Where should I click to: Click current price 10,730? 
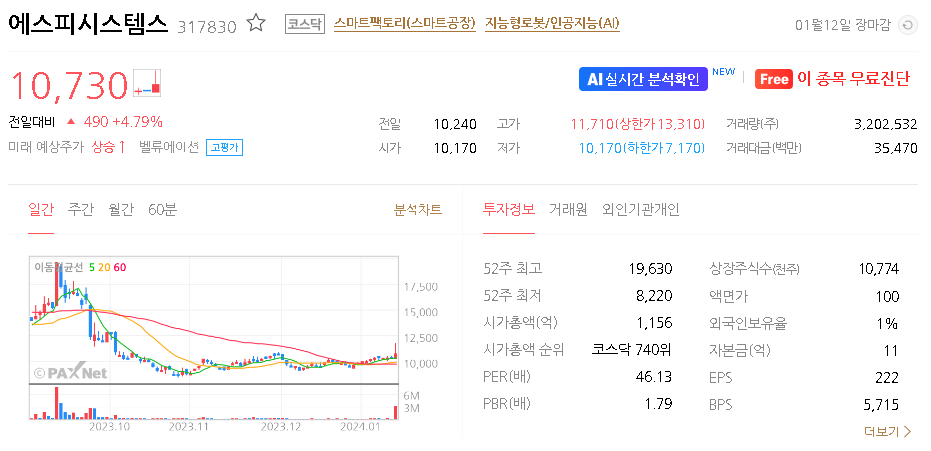[x=69, y=85]
